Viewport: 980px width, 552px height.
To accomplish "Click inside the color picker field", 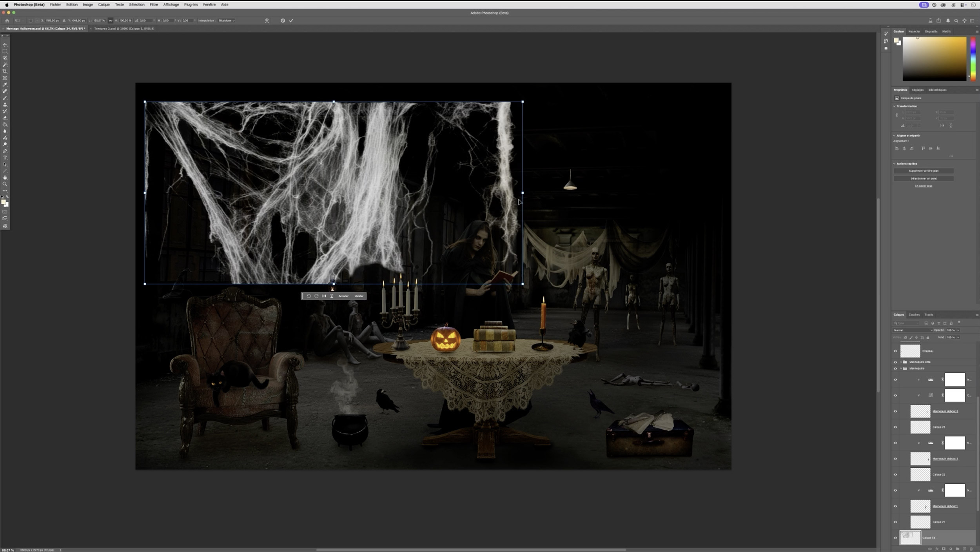I will coord(934,59).
